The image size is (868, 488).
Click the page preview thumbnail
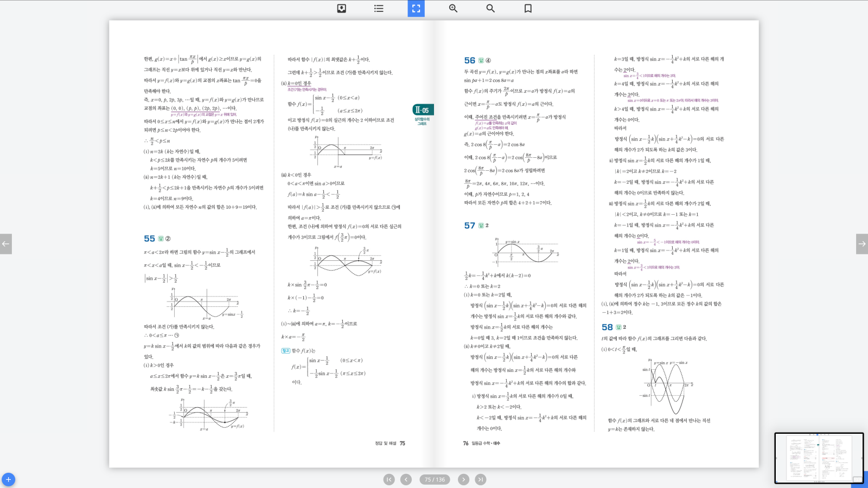[x=818, y=458]
